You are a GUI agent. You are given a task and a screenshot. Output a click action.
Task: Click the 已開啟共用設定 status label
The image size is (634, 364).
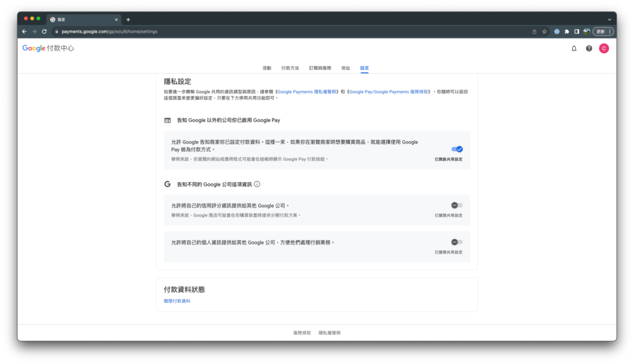coord(448,159)
